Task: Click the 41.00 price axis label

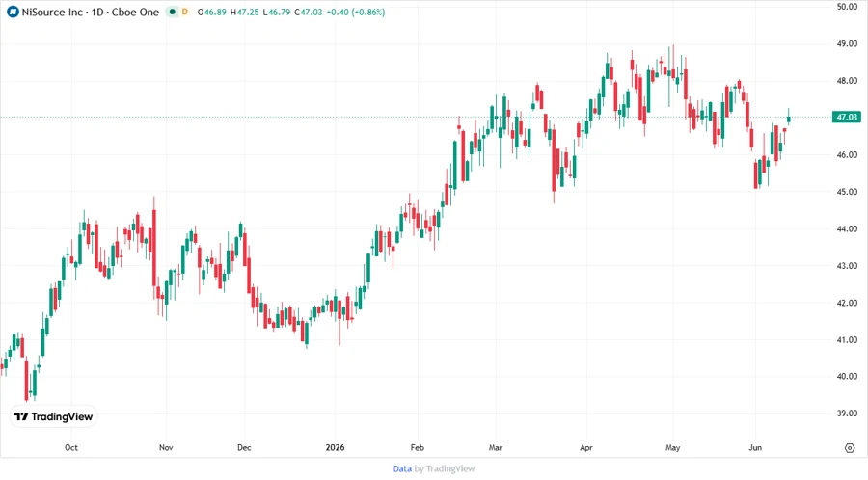Action: (847, 340)
